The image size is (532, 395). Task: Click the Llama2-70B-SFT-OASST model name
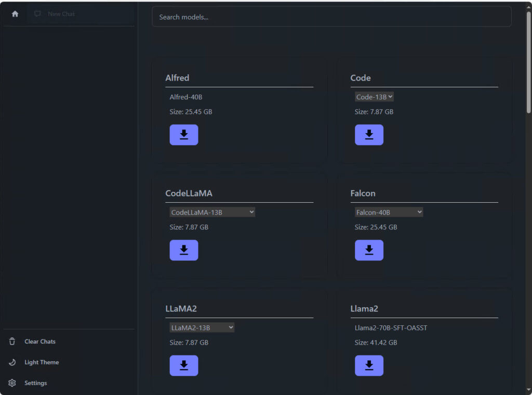click(391, 328)
